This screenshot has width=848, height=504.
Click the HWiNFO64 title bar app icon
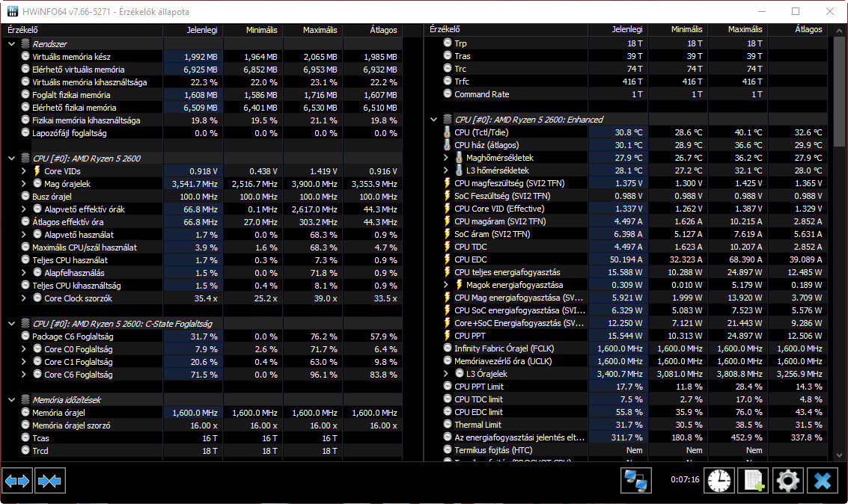point(12,11)
